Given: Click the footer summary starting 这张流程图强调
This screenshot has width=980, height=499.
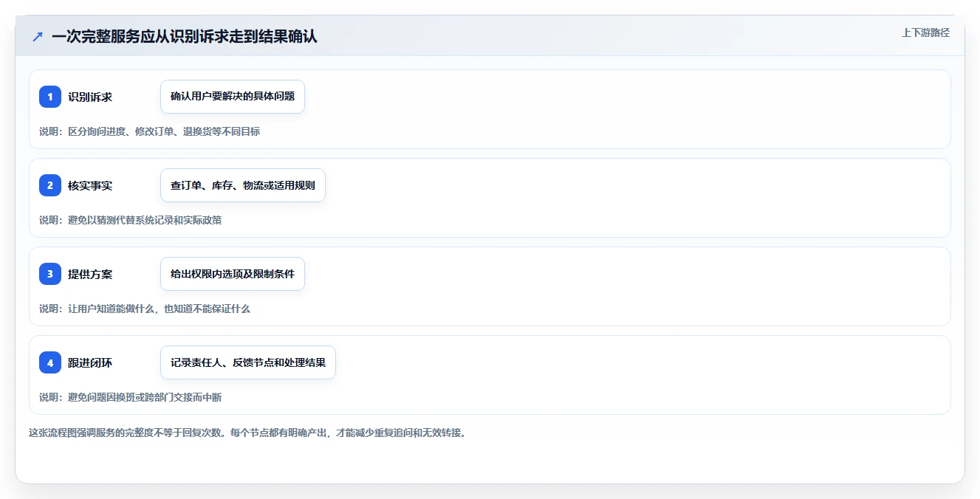Looking at the screenshot, I should 247,433.
